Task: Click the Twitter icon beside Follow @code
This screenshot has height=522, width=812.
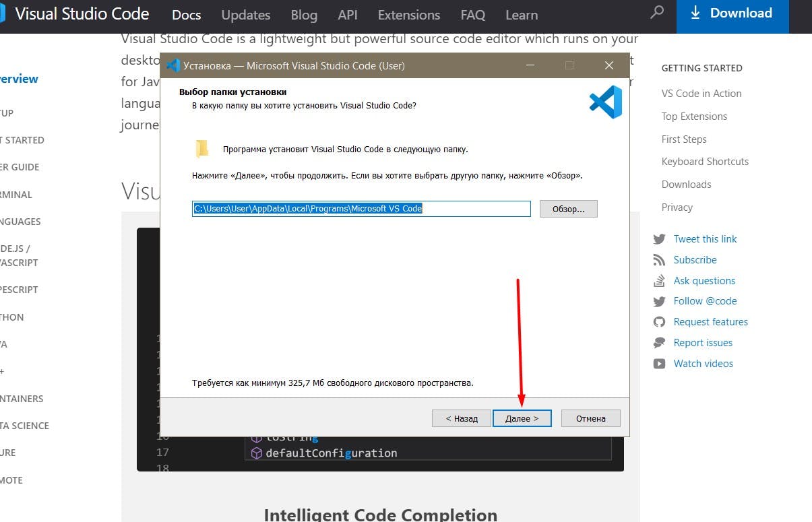Action: 659,301
